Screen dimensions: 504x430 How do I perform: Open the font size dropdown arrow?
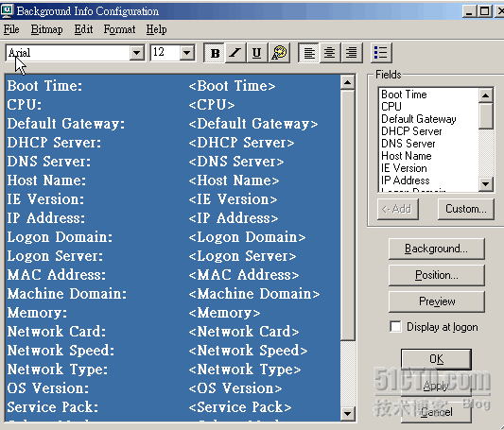(187, 53)
